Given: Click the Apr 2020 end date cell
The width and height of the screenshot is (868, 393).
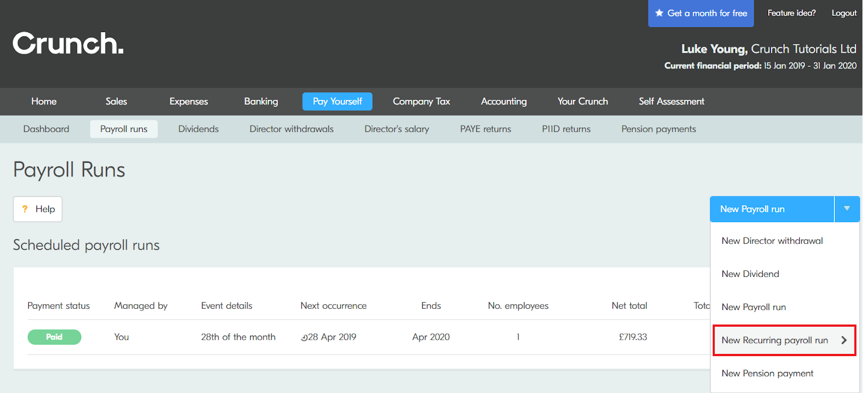Looking at the screenshot, I should pos(431,337).
